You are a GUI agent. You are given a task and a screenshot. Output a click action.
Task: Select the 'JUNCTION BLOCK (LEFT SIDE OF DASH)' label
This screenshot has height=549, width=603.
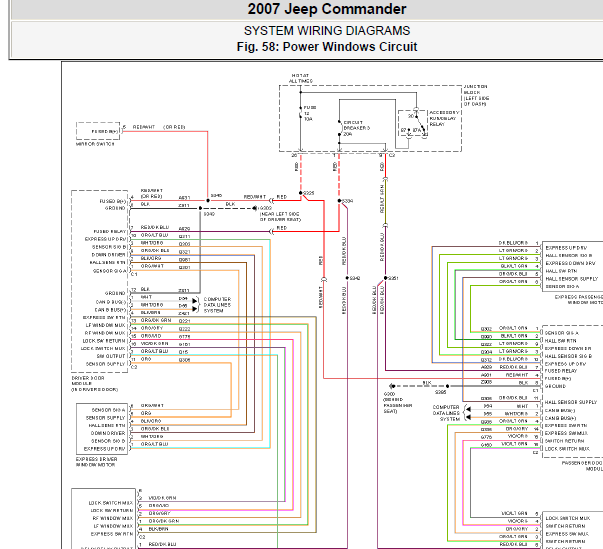[x=476, y=95]
